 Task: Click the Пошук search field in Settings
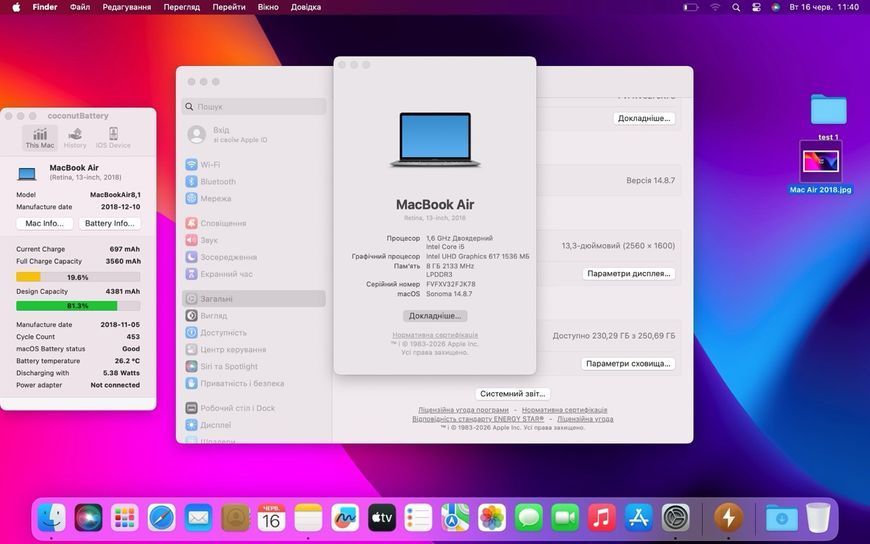[x=254, y=107]
